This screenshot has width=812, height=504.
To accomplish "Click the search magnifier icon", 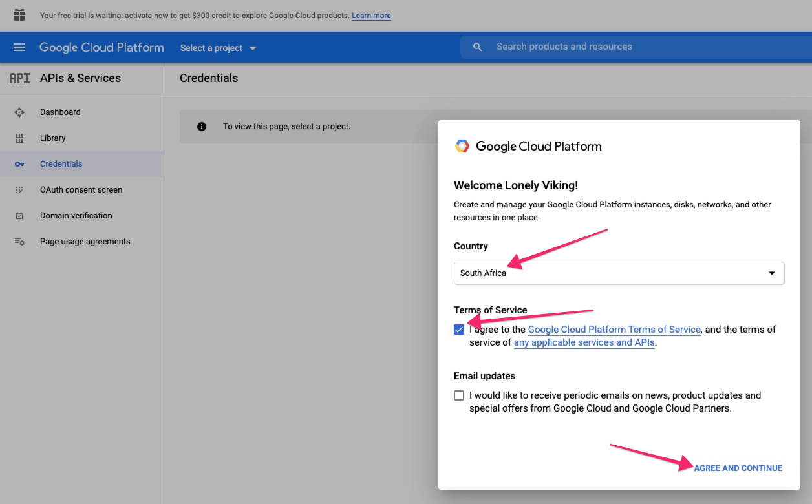I will pos(478,47).
